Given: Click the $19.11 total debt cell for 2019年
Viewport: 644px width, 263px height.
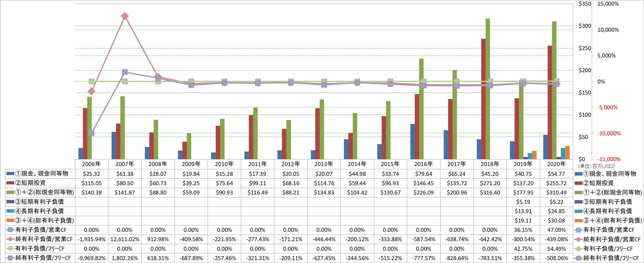Looking at the screenshot, I should [x=523, y=221].
